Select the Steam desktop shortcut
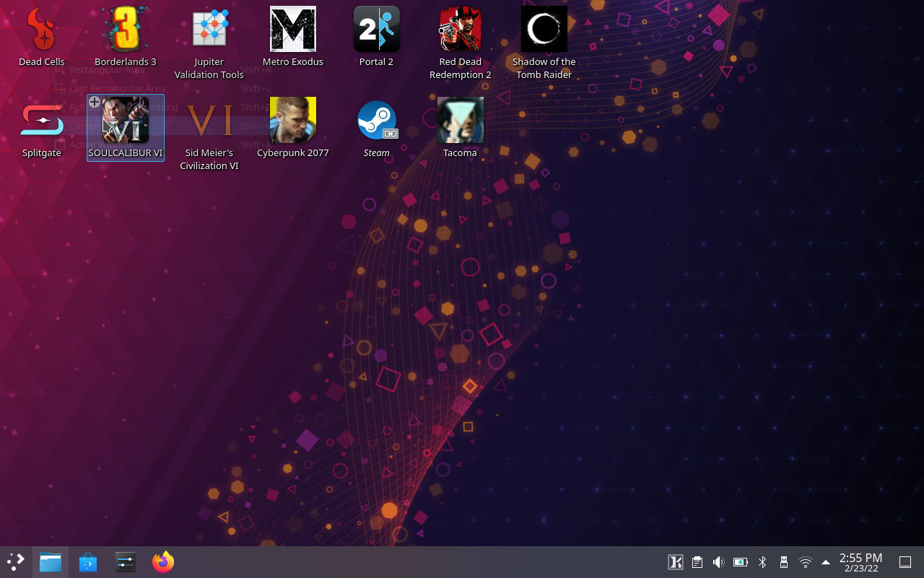Screen dimensions: 924x578 point(377,121)
